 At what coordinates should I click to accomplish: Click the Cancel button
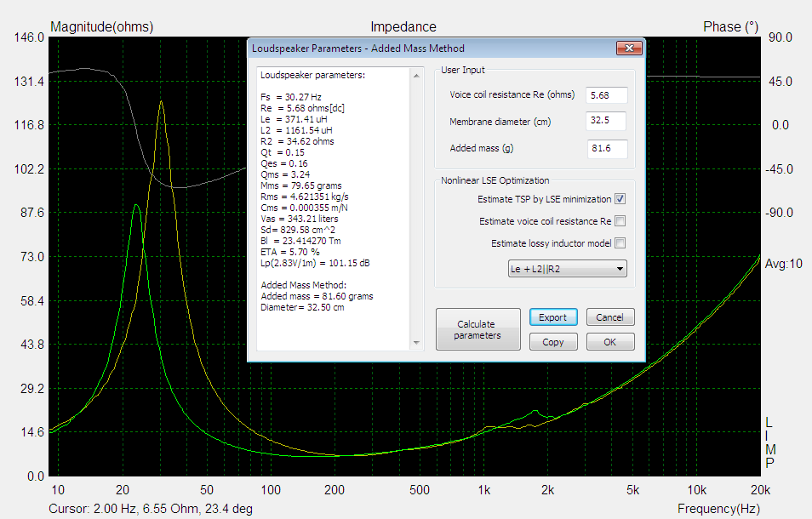(610, 317)
